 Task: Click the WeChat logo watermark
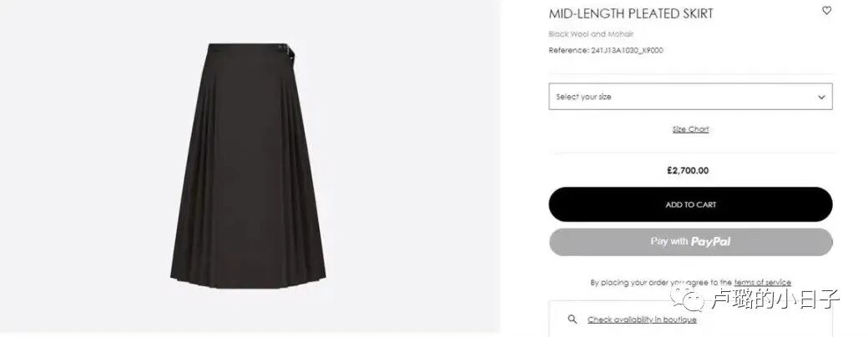click(x=687, y=299)
